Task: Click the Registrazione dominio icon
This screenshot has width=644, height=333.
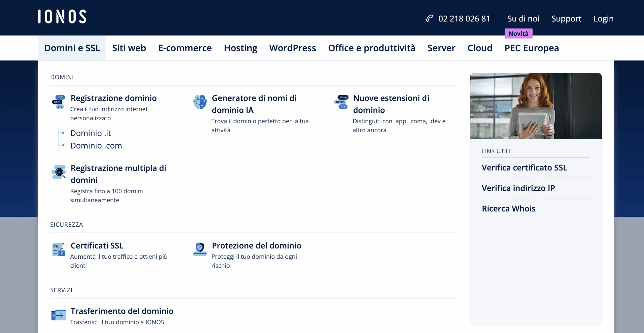Action: tap(59, 102)
